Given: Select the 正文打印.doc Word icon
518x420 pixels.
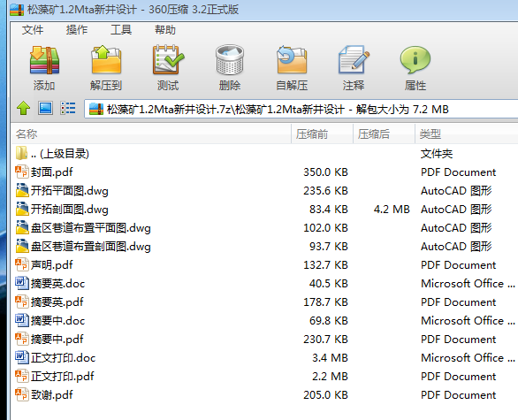Looking at the screenshot, I should [22, 357].
